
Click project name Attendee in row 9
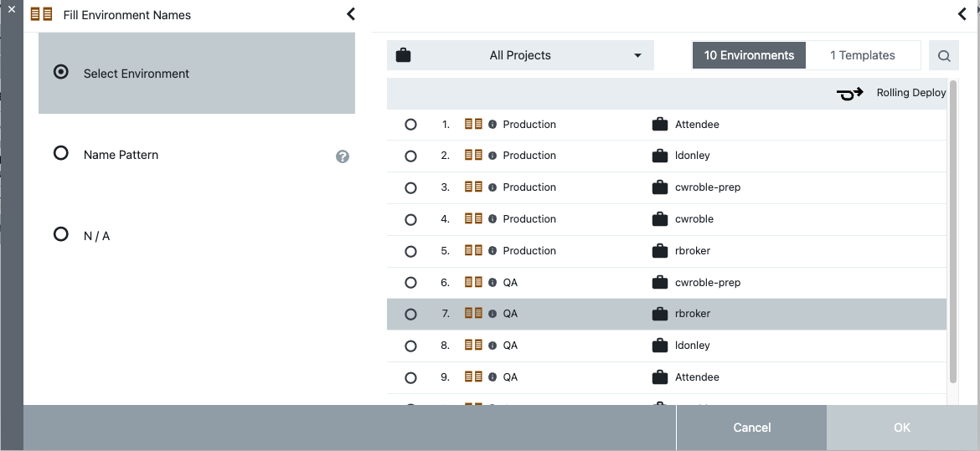pos(697,377)
